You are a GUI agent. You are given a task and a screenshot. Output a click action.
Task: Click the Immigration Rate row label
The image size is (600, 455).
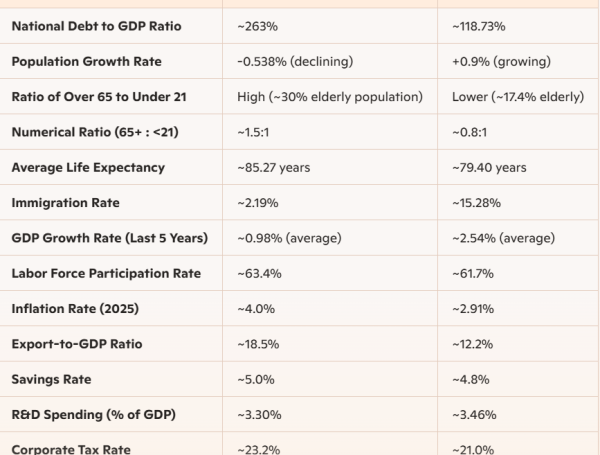(65, 202)
